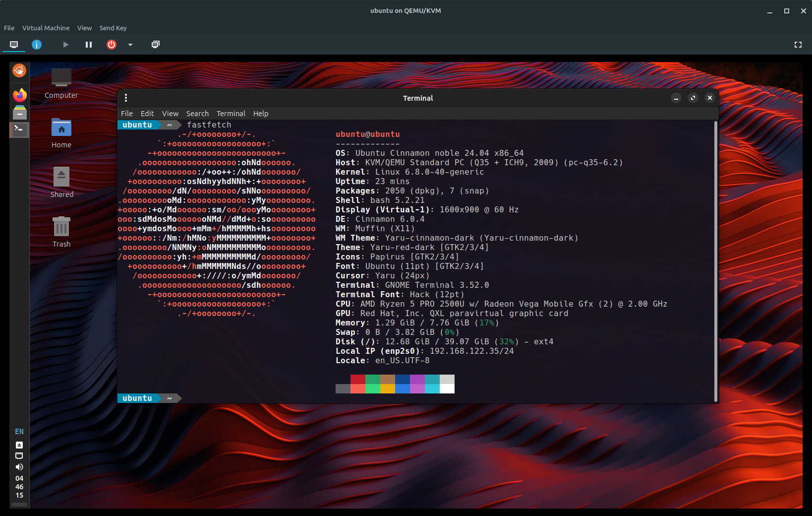Close the Terminal window
Image resolution: width=812 pixels, height=516 pixels.
coord(710,98)
